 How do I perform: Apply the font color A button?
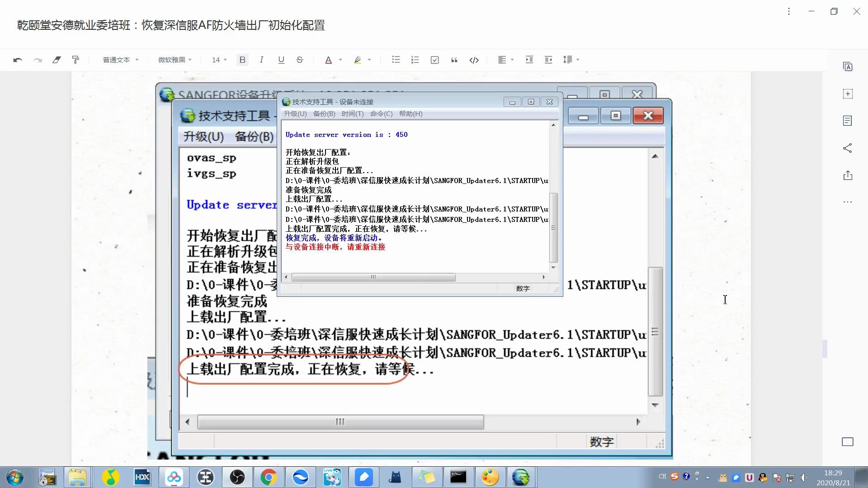click(329, 60)
